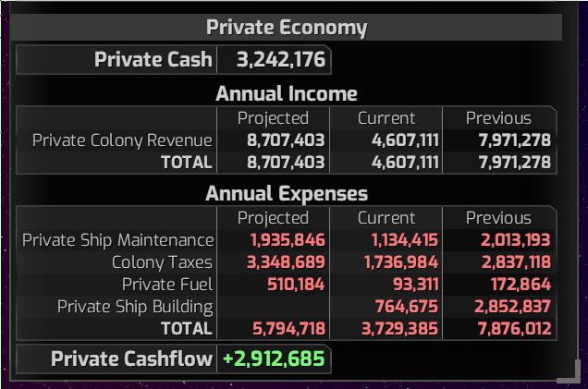Click Private Fuel current value 93,311
Screen dimensions: 588x389
click(x=415, y=285)
